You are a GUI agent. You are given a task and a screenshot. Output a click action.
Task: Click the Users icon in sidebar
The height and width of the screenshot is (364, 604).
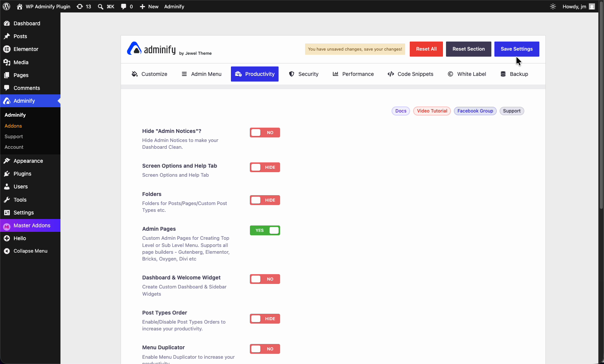coord(7,187)
